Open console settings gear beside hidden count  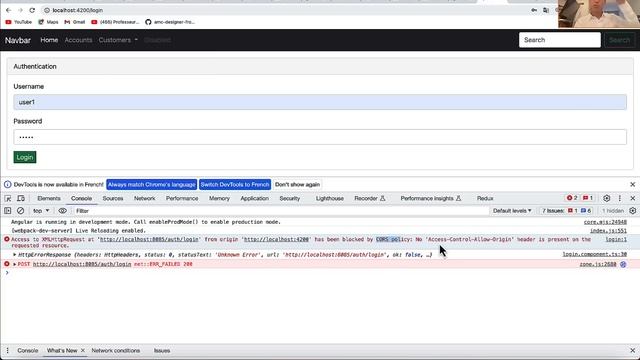click(633, 211)
